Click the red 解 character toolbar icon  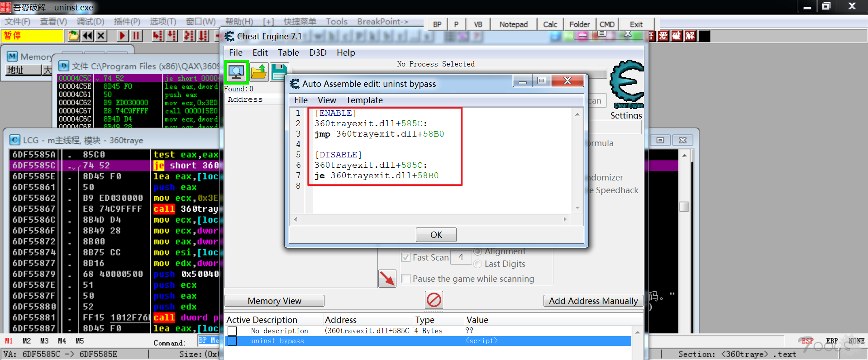point(690,36)
